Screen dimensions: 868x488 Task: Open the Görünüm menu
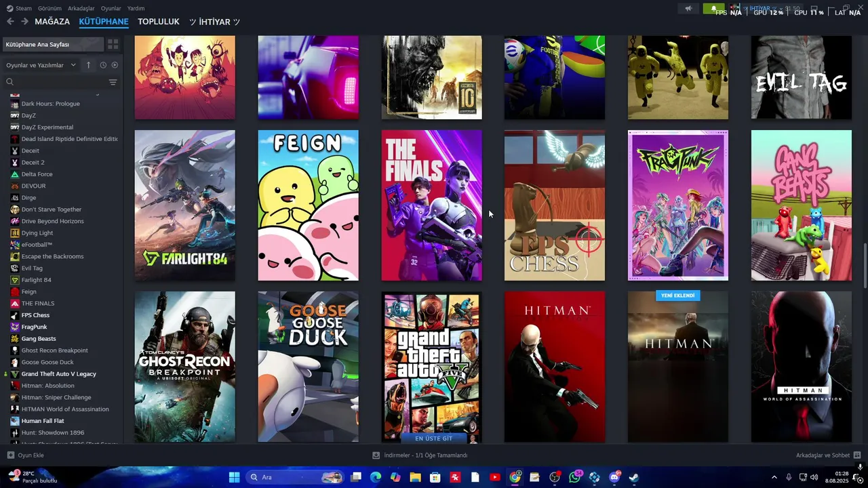(x=50, y=8)
